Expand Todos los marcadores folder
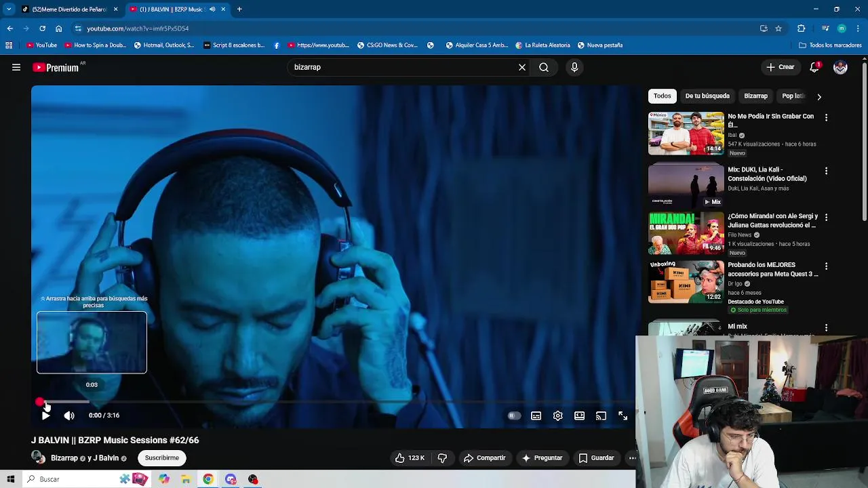The height and width of the screenshot is (488, 868). [x=830, y=45]
